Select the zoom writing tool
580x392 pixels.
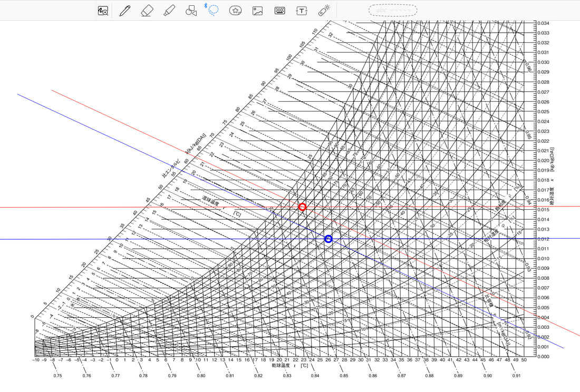coord(103,11)
